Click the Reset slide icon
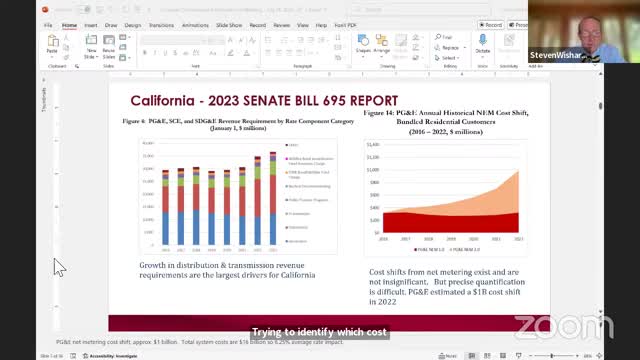Viewport: 640px width, 360px height. click(123, 48)
